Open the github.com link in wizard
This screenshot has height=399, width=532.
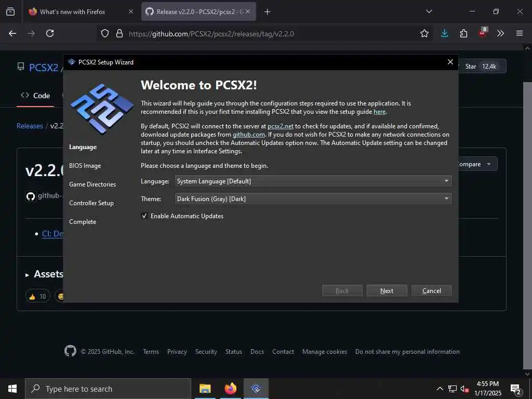point(249,135)
